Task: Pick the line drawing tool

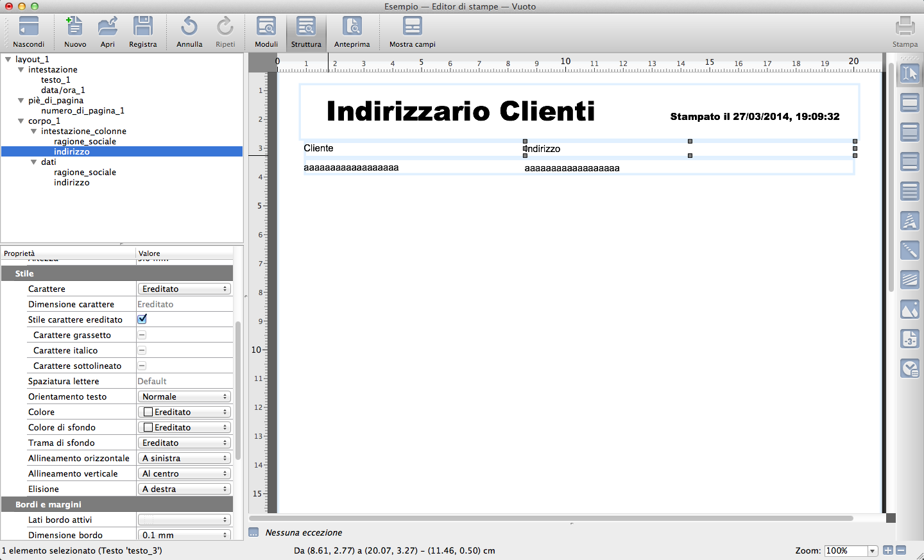Action: coord(909,250)
